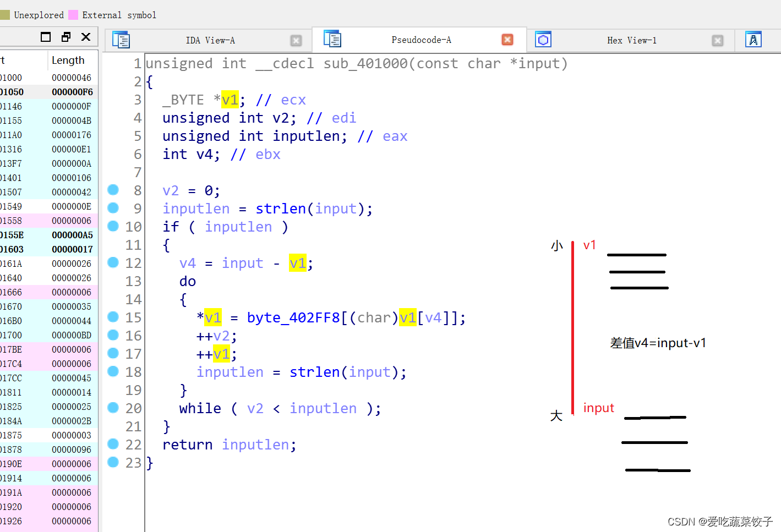Select function row with length 00000106
781x532 pixels.
[x=49, y=178]
